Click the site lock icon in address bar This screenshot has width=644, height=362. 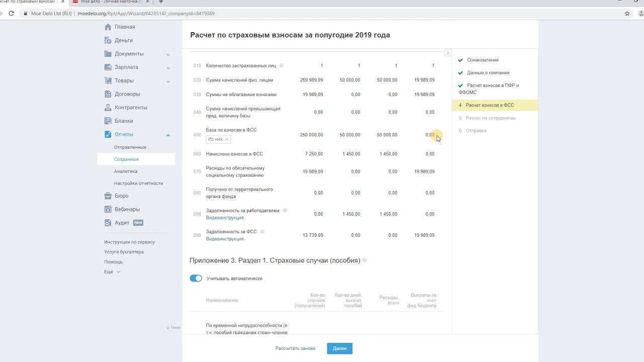25,14
